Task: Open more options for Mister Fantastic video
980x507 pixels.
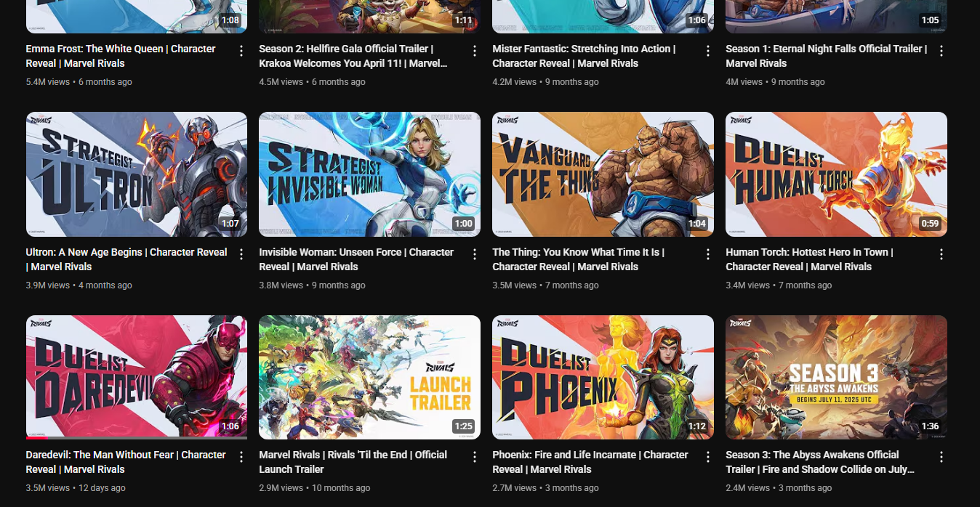Action: click(708, 51)
